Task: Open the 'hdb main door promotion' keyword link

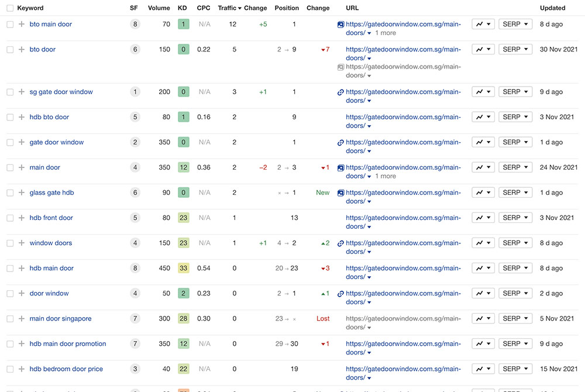Action: pyautogui.click(x=68, y=344)
